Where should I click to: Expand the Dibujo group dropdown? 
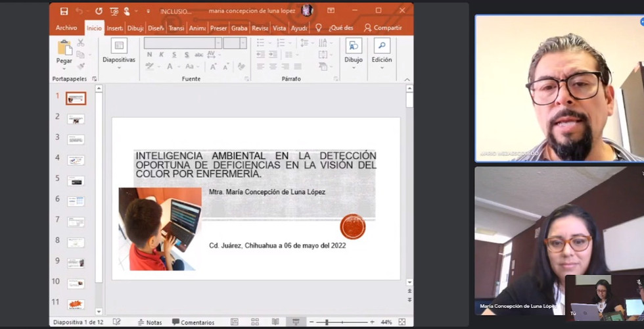[354, 67]
